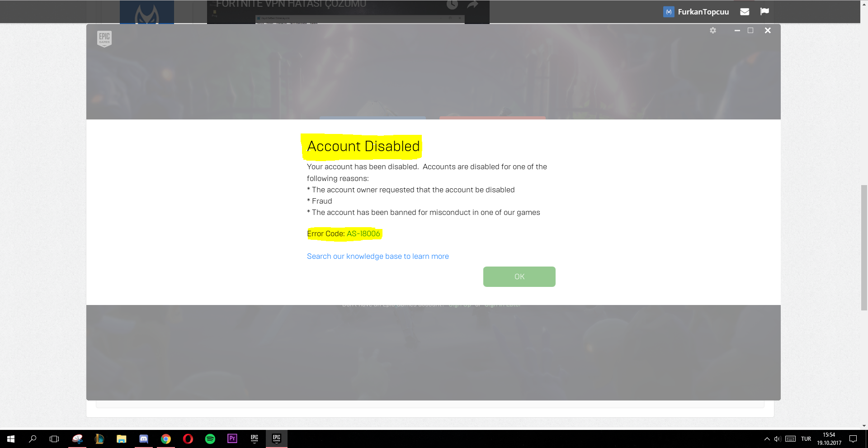Switch to Opera browser on the taskbar
Image resolution: width=868 pixels, height=448 pixels.
188,439
